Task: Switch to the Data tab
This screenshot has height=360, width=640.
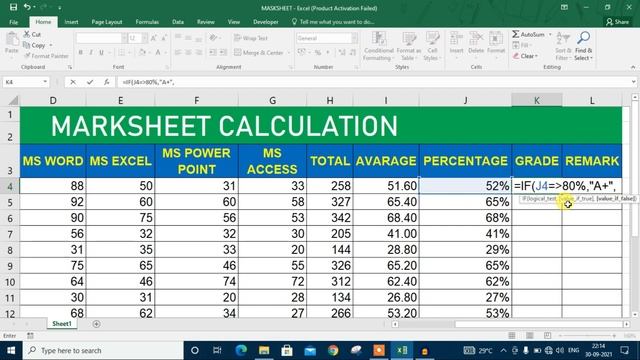Action: (178, 22)
